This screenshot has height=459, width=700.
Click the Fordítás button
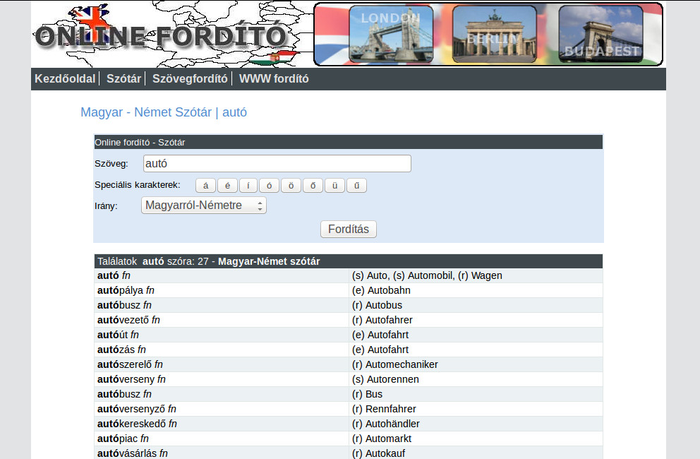coord(348,229)
